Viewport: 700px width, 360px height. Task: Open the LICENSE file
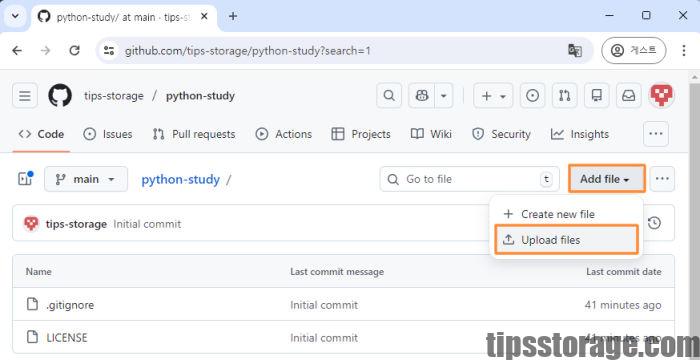(67, 338)
